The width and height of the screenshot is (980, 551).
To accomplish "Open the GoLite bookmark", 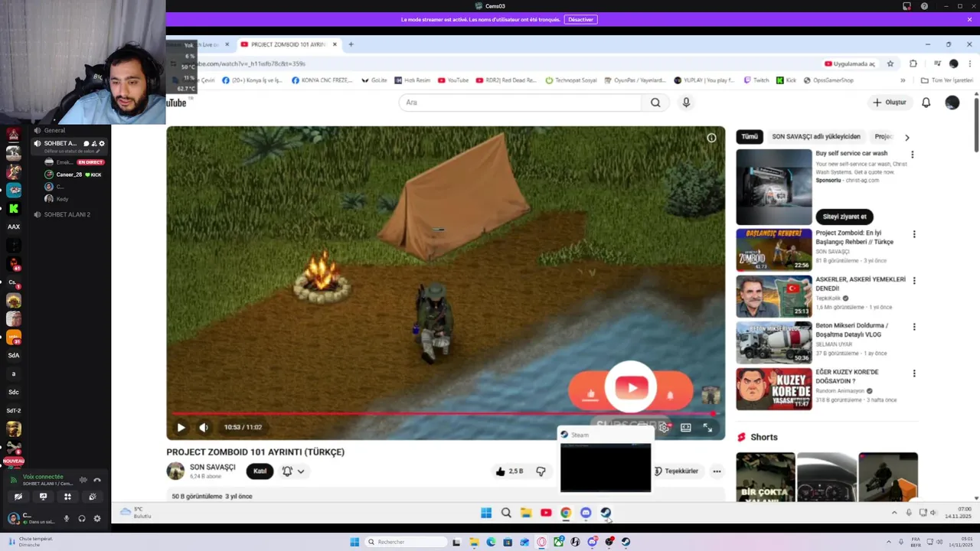I will (374, 80).
